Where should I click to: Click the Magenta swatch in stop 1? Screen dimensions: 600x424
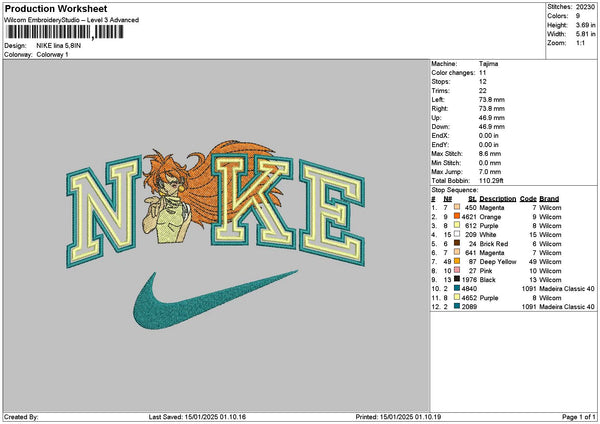click(457, 207)
